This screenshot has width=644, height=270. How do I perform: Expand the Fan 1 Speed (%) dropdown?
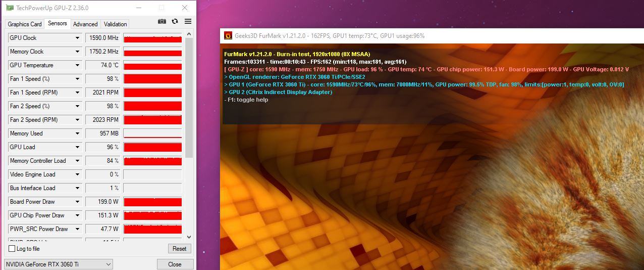pos(77,79)
